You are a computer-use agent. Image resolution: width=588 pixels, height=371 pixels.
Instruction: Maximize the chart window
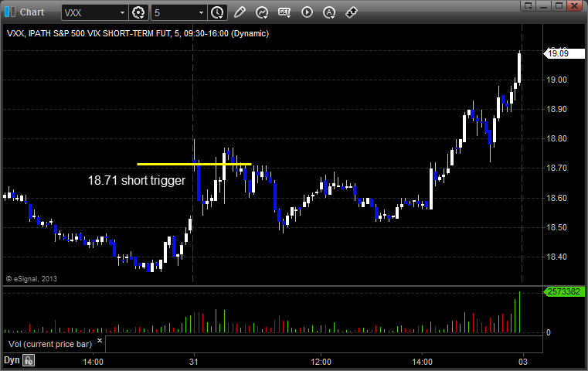559,5
